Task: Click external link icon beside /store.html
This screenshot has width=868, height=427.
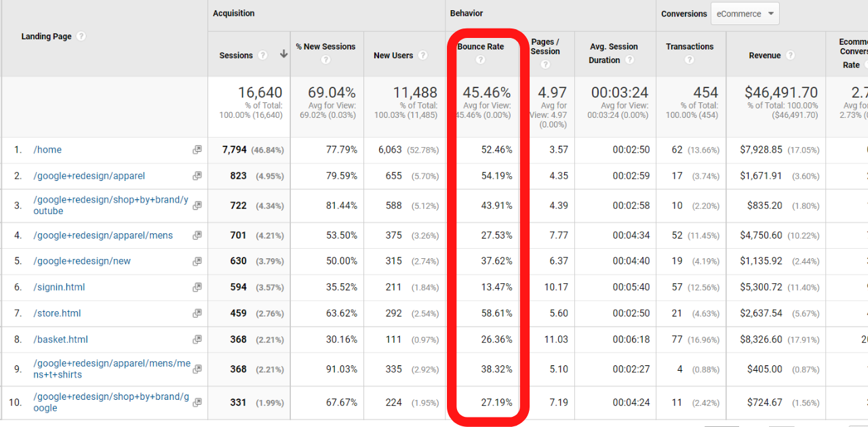Action: pyautogui.click(x=197, y=314)
